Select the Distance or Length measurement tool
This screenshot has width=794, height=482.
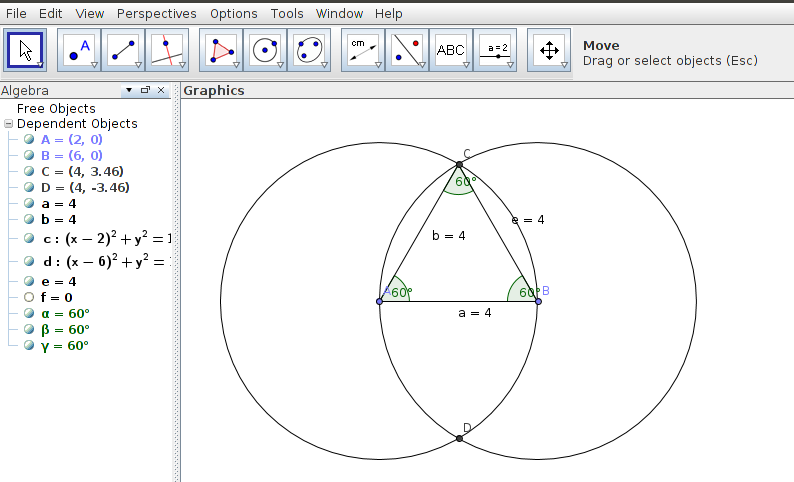pyautogui.click(x=363, y=50)
